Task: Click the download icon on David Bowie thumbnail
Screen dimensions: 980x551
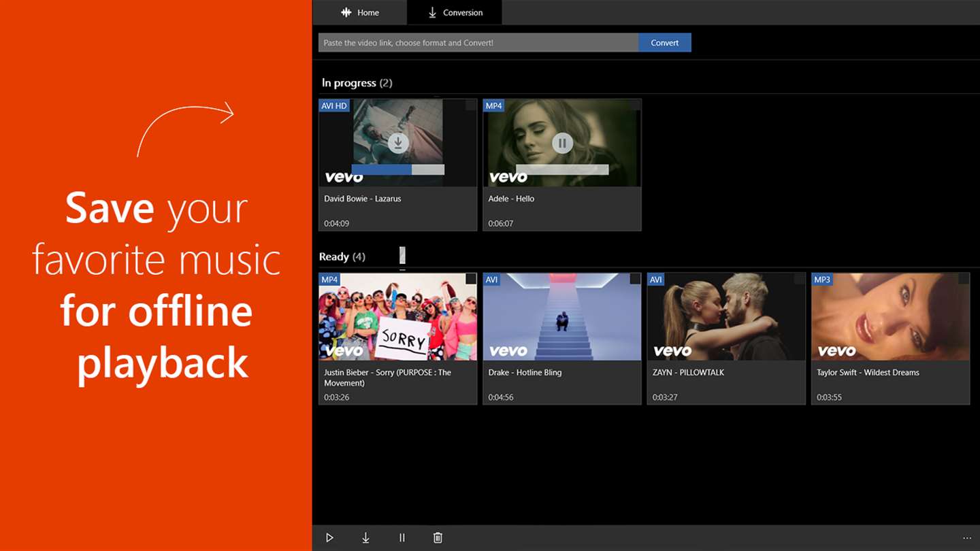Action: click(398, 143)
